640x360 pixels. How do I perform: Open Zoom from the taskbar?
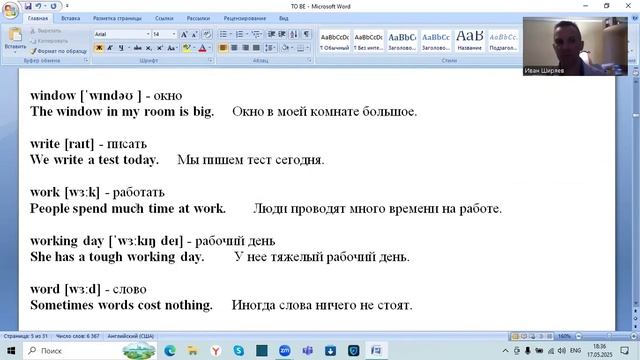(x=284, y=350)
